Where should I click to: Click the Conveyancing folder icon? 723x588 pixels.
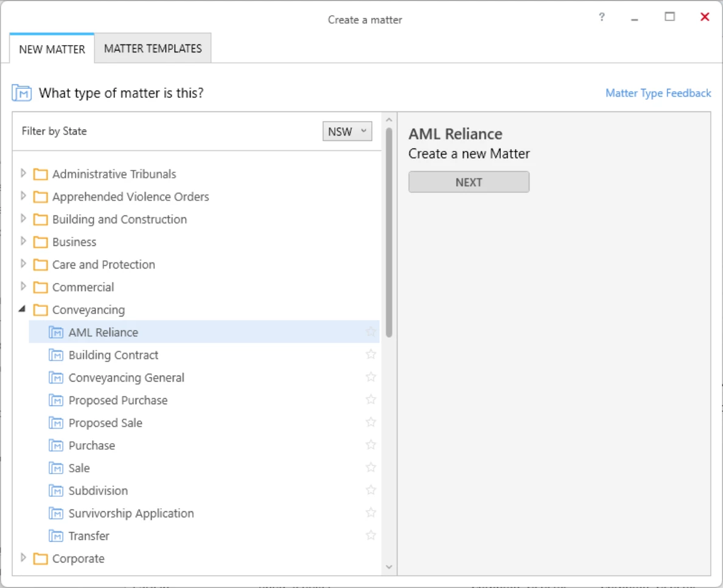tap(41, 310)
